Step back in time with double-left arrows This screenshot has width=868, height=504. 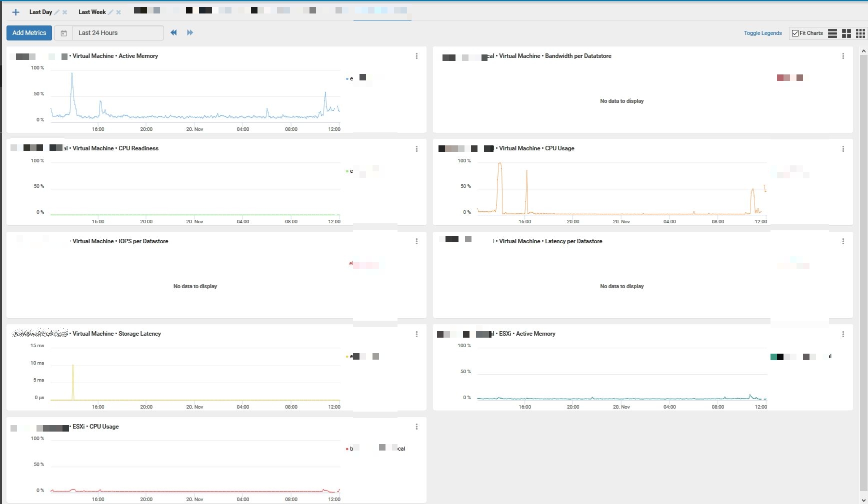[173, 32]
